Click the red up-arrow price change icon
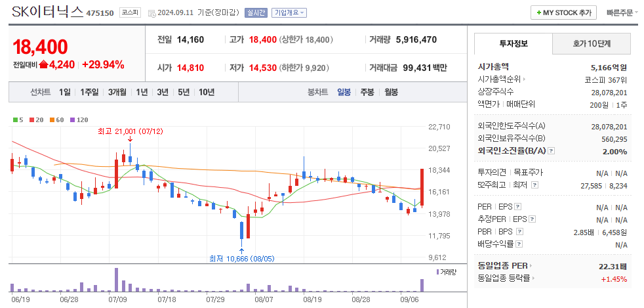This screenshot has height=308, width=644. pos(43,64)
